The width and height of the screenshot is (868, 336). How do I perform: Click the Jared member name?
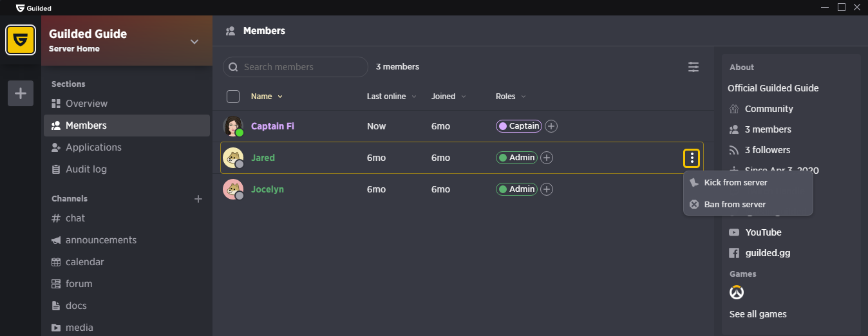(263, 158)
